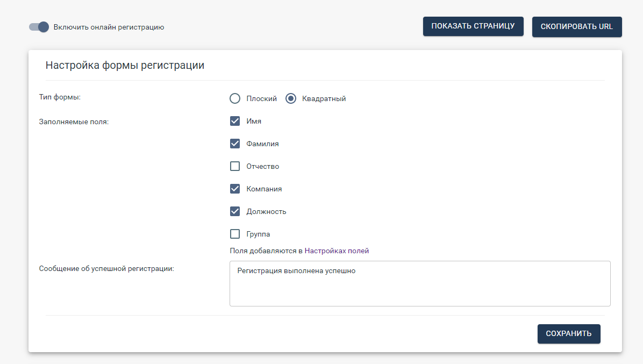
Task: Click the Сообщение об успешной регистрации label
Action: pos(106,268)
